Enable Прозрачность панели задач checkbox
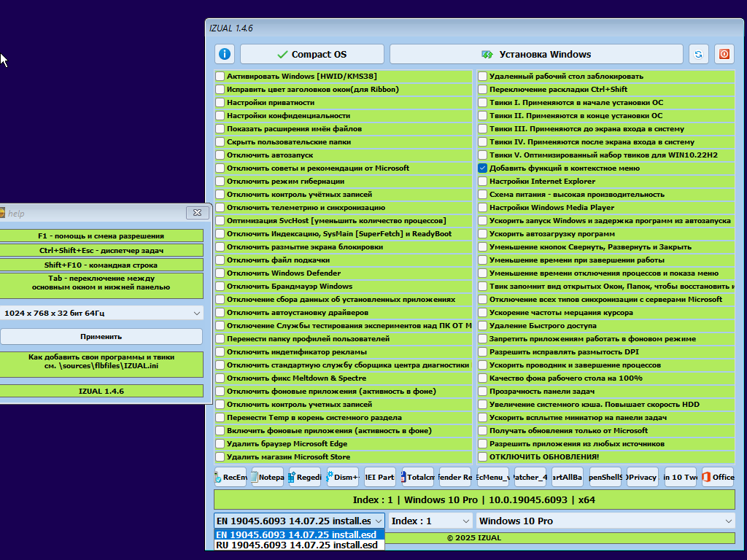 [x=483, y=391]
